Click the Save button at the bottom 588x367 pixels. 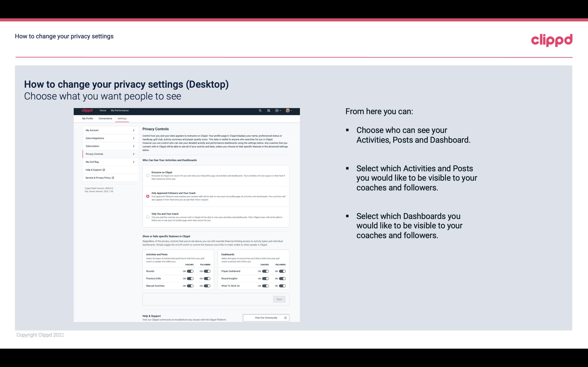279,299
